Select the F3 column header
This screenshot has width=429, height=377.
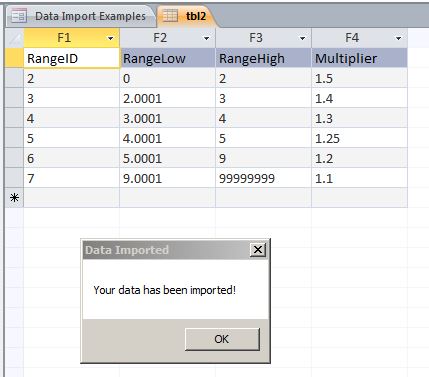263,38
